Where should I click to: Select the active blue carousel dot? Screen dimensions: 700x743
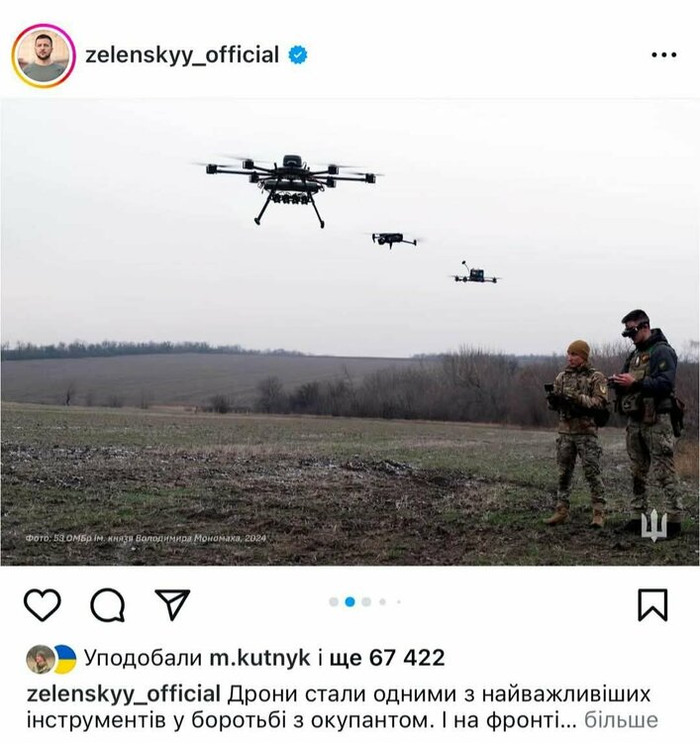click(350, 601)
